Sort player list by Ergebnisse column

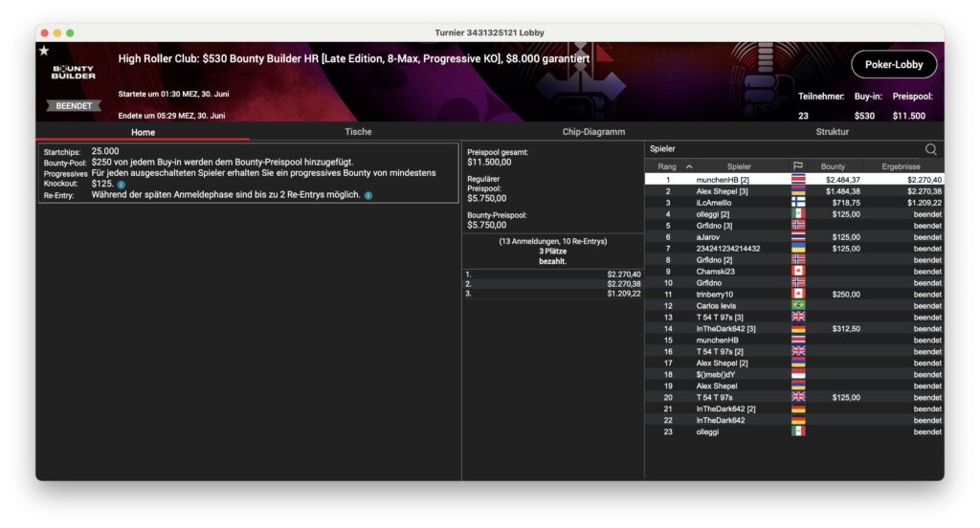point(901,166)
